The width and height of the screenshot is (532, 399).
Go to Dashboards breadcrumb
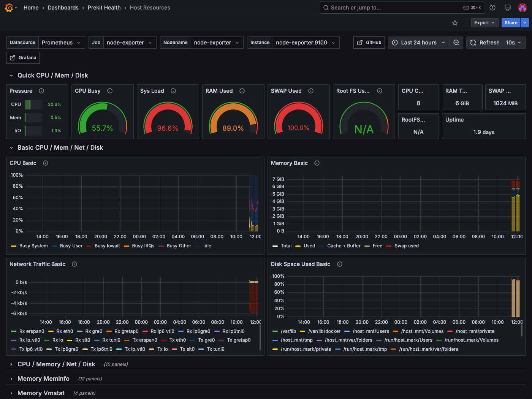(x=63, y=8)
